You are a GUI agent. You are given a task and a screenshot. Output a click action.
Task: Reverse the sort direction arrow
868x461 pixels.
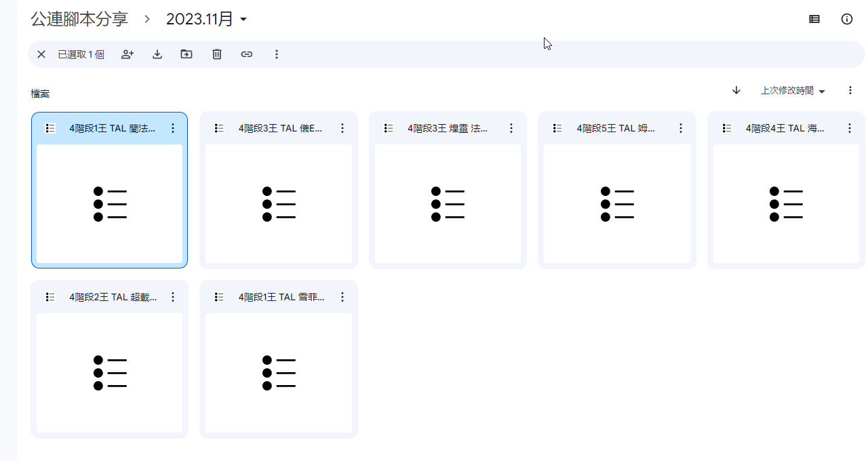736,90
